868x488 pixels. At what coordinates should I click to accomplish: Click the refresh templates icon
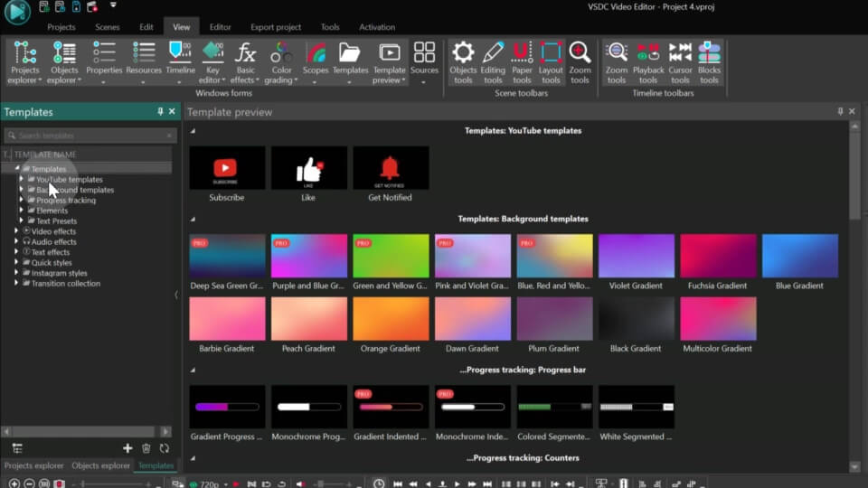(164, 448)
